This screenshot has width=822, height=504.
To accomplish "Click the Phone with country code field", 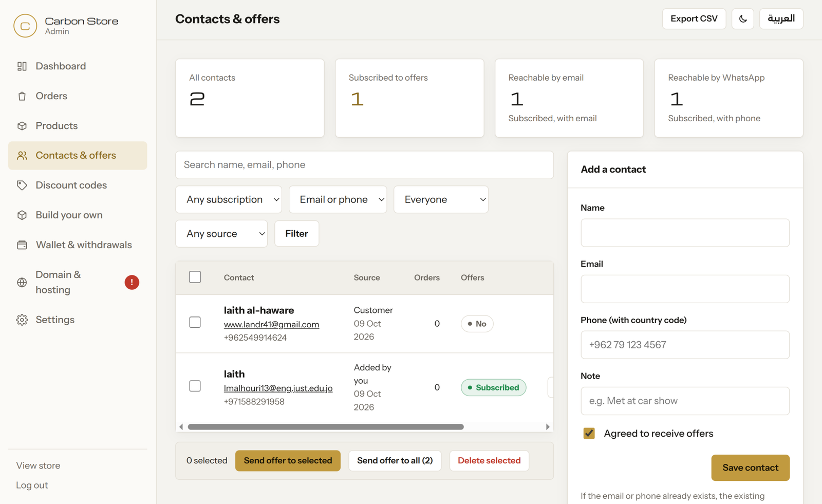I will tap(685, 345).
